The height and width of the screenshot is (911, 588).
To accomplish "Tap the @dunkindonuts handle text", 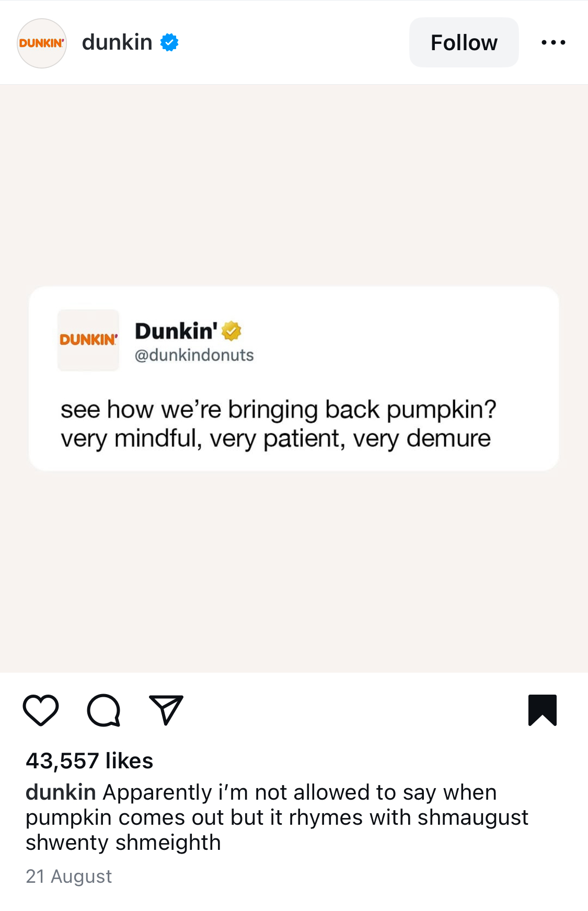I will 194,355.
